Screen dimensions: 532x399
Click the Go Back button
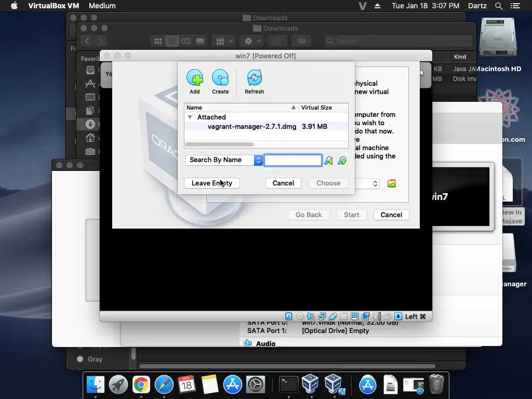309,215
